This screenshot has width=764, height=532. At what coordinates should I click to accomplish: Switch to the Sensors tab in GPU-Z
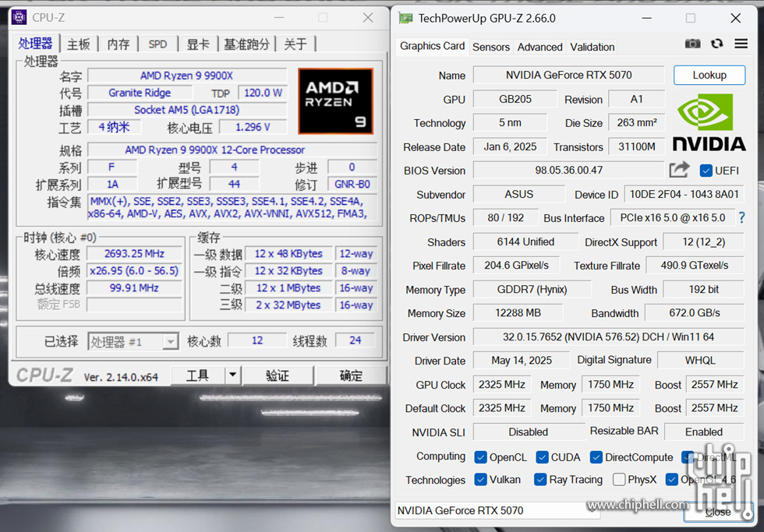tap(490, 47)
